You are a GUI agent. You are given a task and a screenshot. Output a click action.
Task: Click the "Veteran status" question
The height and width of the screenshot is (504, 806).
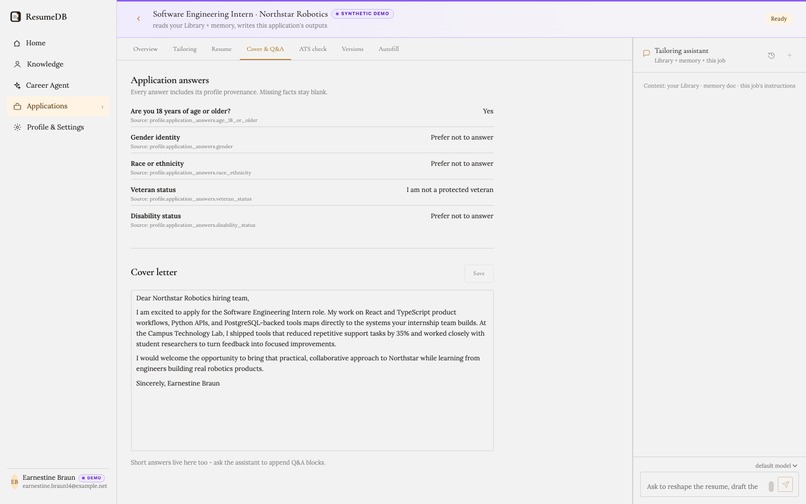click(153, 190)
